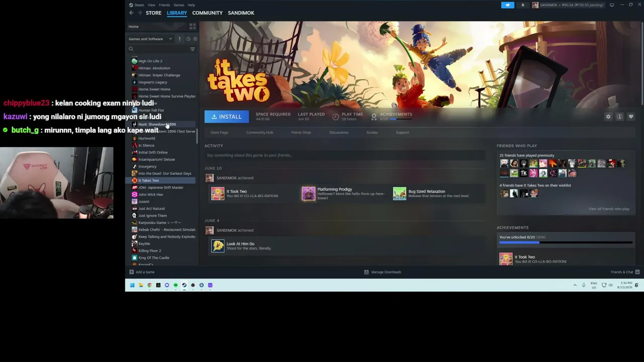Viewport: 644px width, 362px height.
Task: Open the library grid view icon
Action: point(192,26)
